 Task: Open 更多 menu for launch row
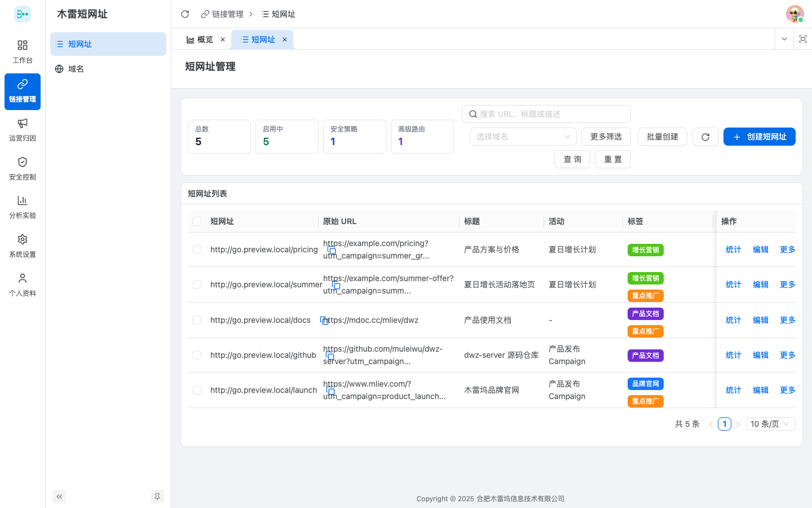788,390
